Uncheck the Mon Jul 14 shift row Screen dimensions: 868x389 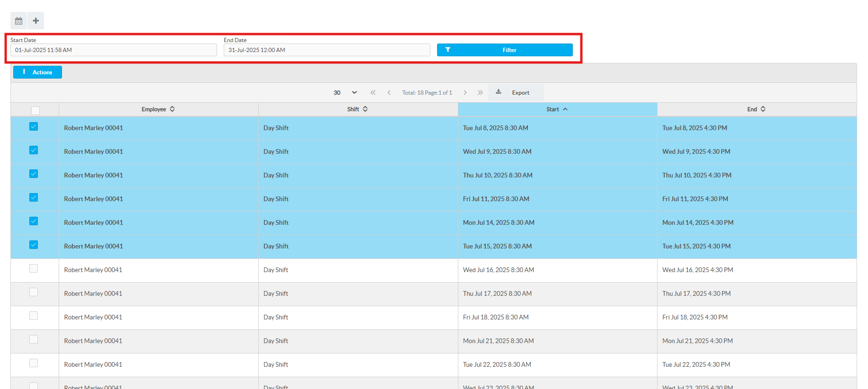(x=34, y=221)
